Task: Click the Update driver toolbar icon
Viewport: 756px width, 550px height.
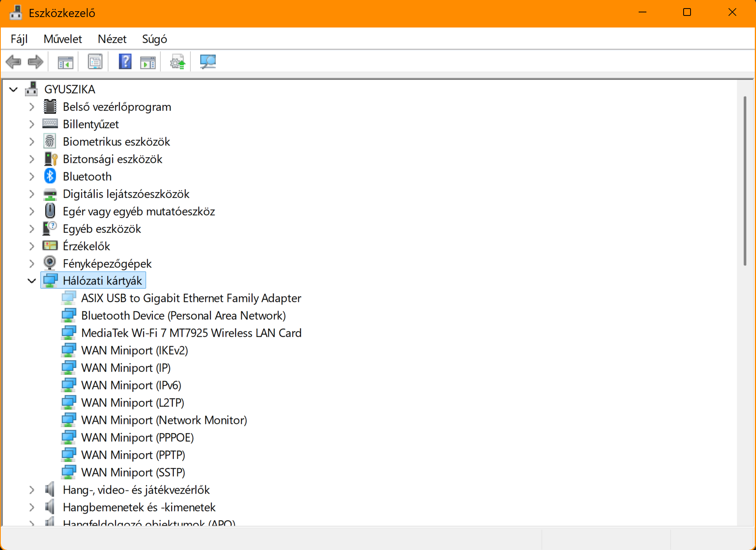Action: coord(178,62)
